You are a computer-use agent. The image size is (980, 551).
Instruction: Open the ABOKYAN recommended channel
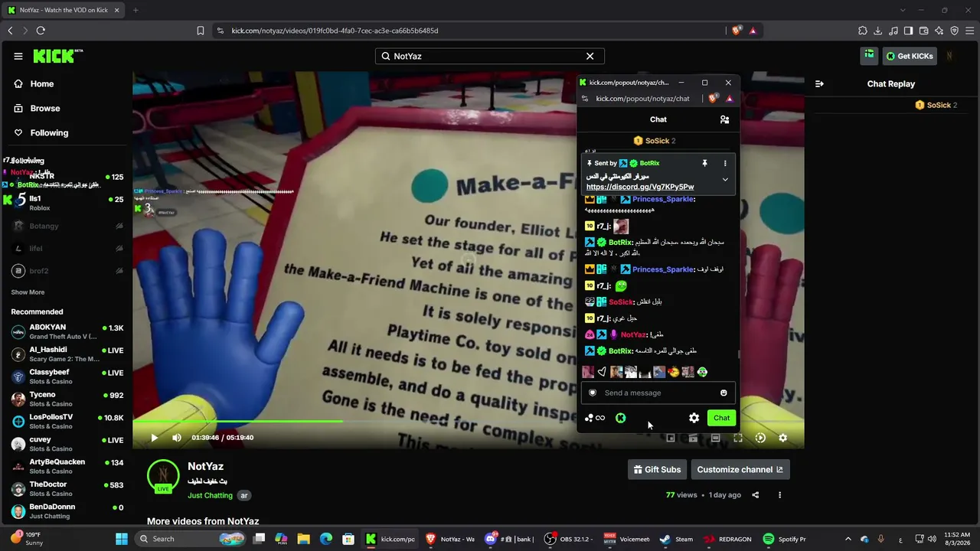click(67, 332)
